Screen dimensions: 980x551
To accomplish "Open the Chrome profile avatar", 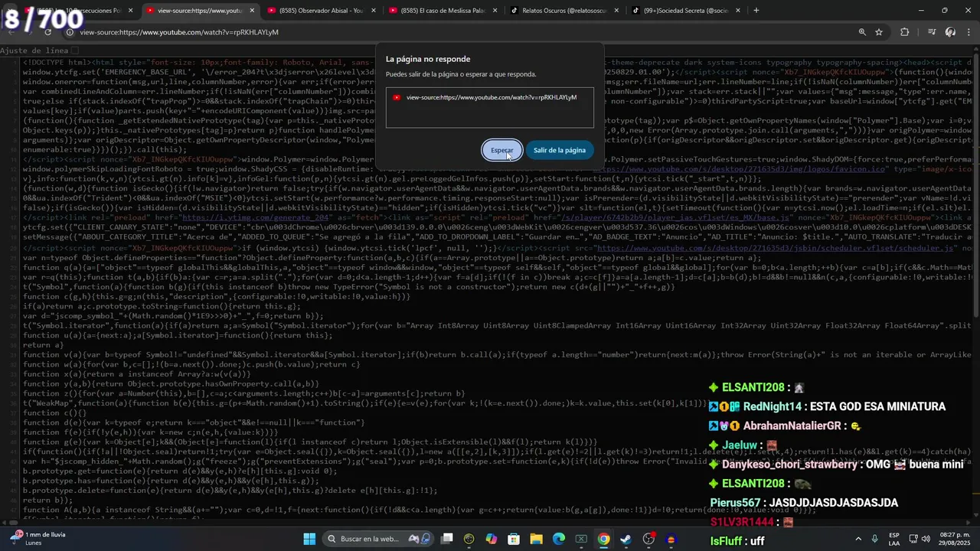I will [950, 32].
